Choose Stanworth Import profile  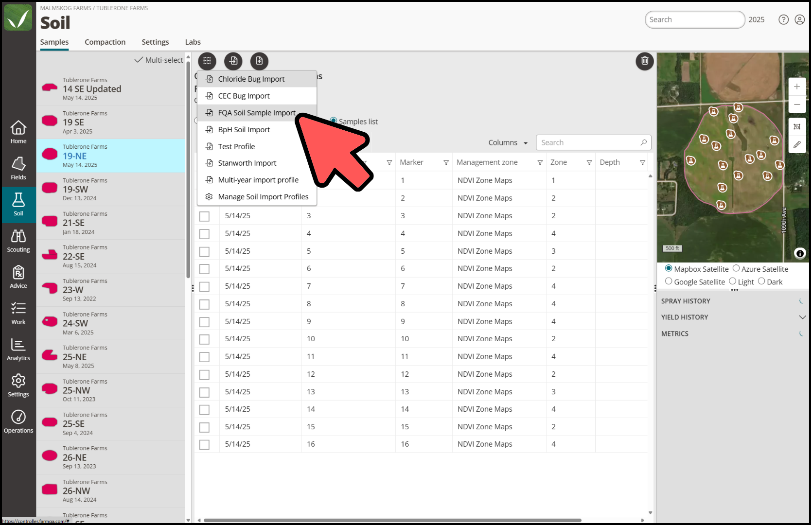tap(257, 163)
